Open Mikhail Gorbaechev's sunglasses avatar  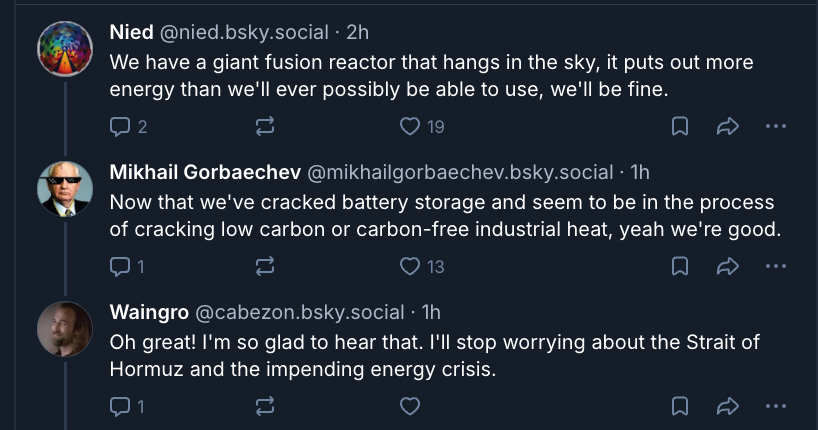click(65, 187)
